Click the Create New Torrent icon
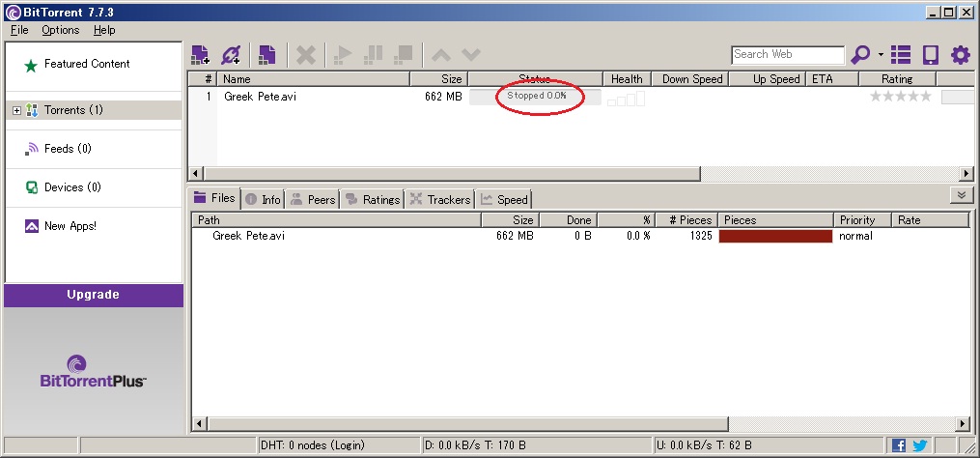980x458 pixels. tap(267, 55)
